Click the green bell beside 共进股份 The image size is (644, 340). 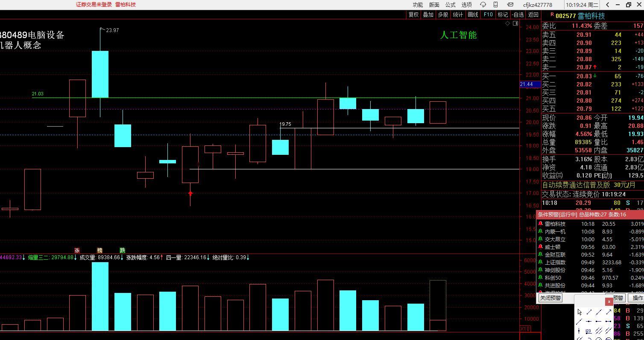click(x=541, y=285)
